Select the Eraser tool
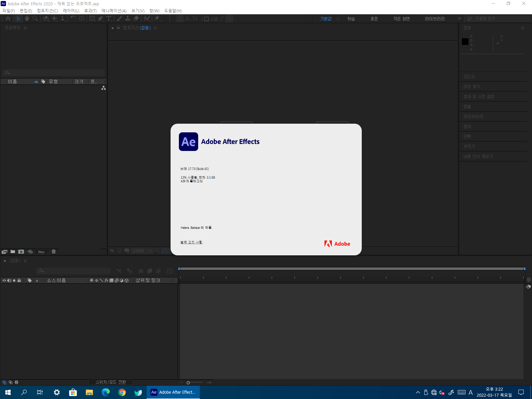 (x=136, y=19)
